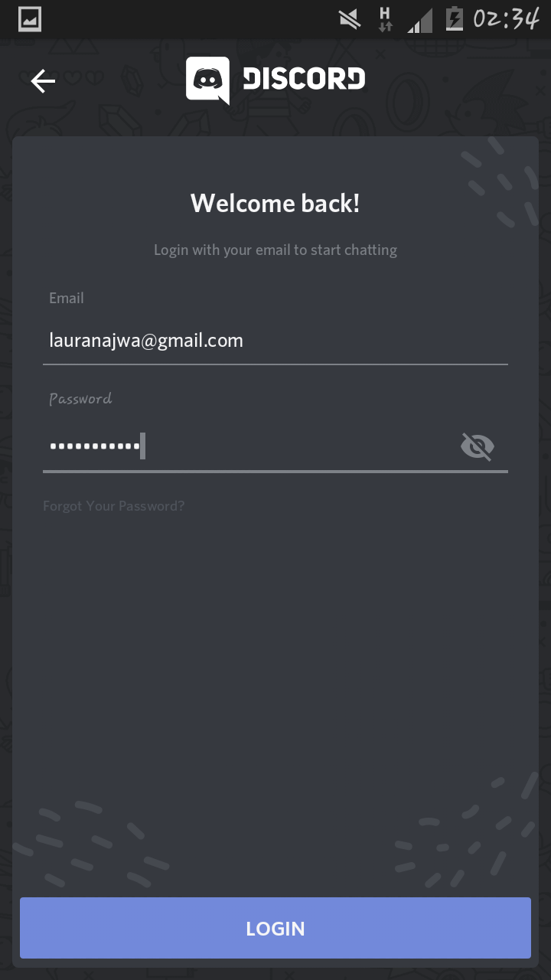Tap the DISCORD wordmark in header
The width and height of the screenshot is (551, 980).
click(x=304, y=78)
